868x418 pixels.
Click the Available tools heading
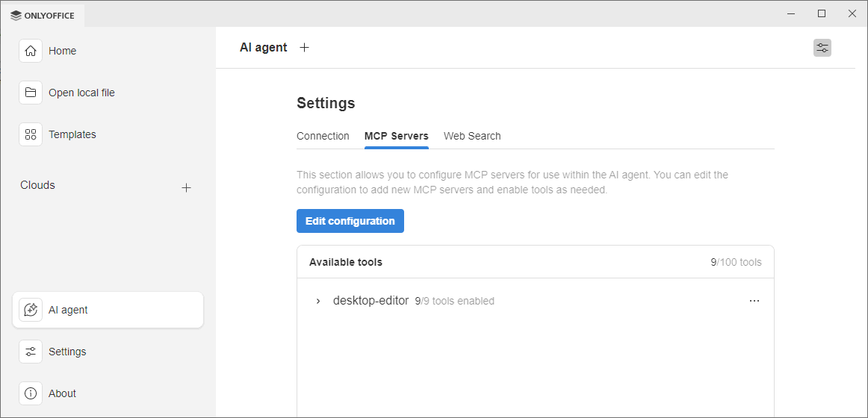point(345,262)
